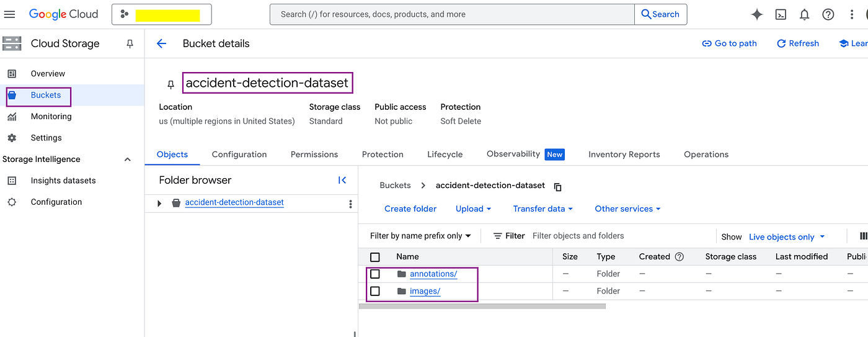Check the images/ row checkbox
The width and height of the screenshot is (868, 337).
(x=375, y=291)
